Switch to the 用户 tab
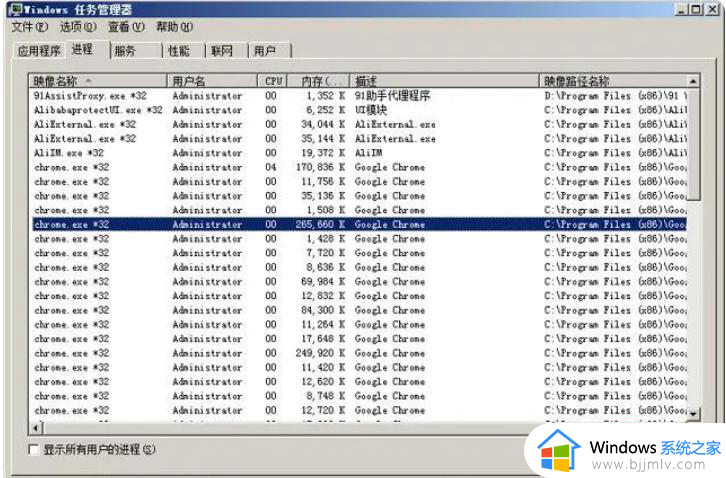Viewport: 726px width, 478px height. [269, 51]
